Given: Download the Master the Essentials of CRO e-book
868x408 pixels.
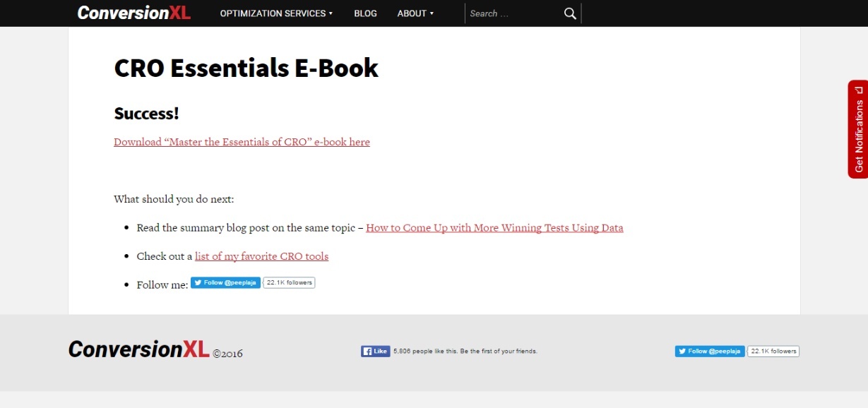Looking at the screenshot, I should 242,142.
